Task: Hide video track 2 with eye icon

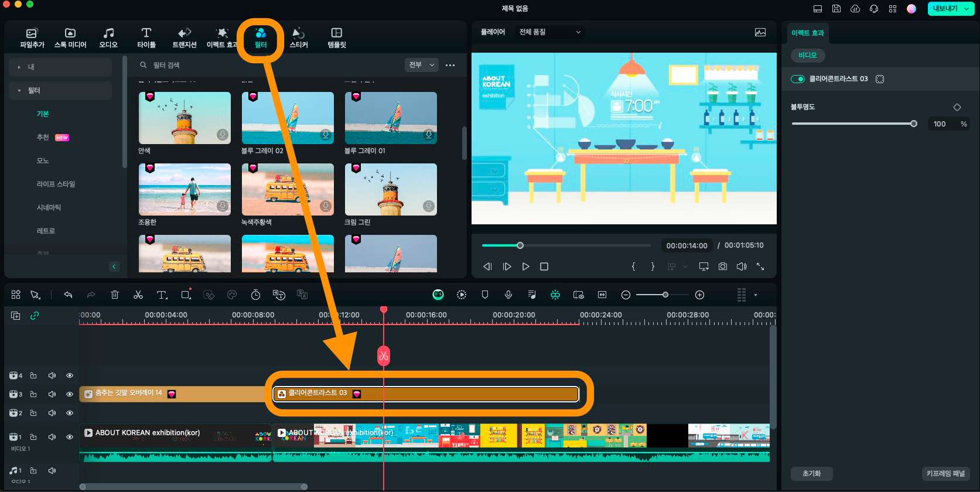Action: [70, 413]
